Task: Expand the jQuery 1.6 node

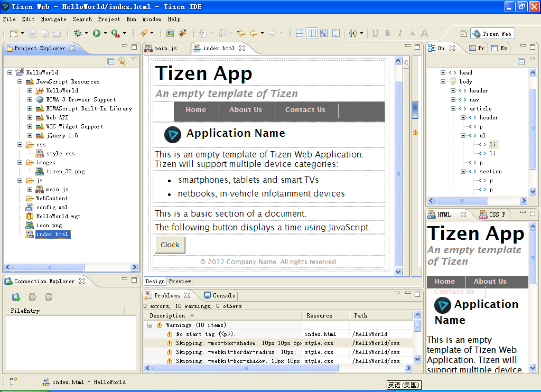Action: point(30,135)
